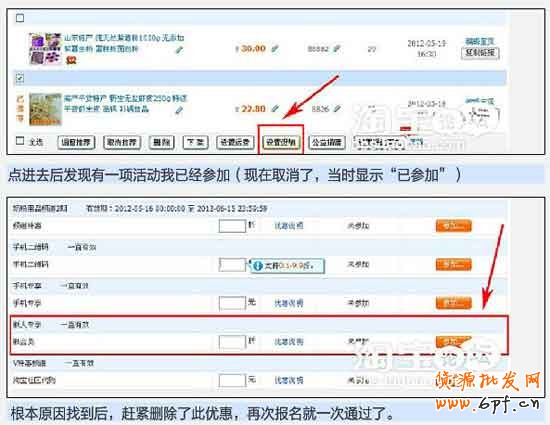Viewport: 550px width, 425px height.
Task: Click the 下架 button
Action: point(195,142)
